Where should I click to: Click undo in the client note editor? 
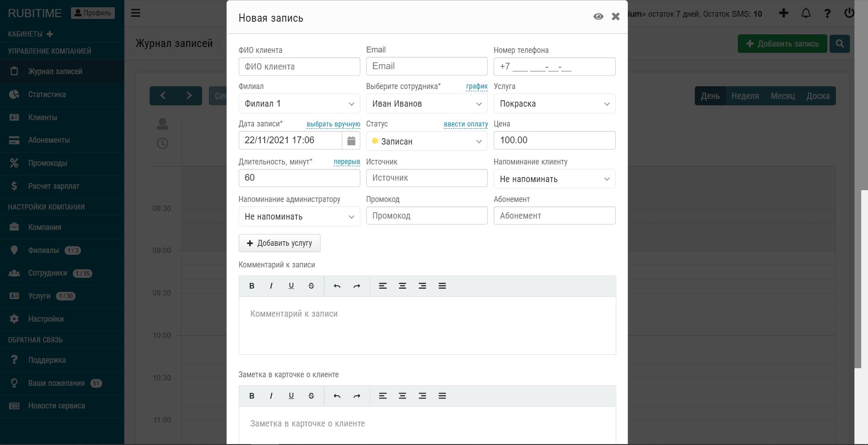pyautogui.click(x=337, y=396)
